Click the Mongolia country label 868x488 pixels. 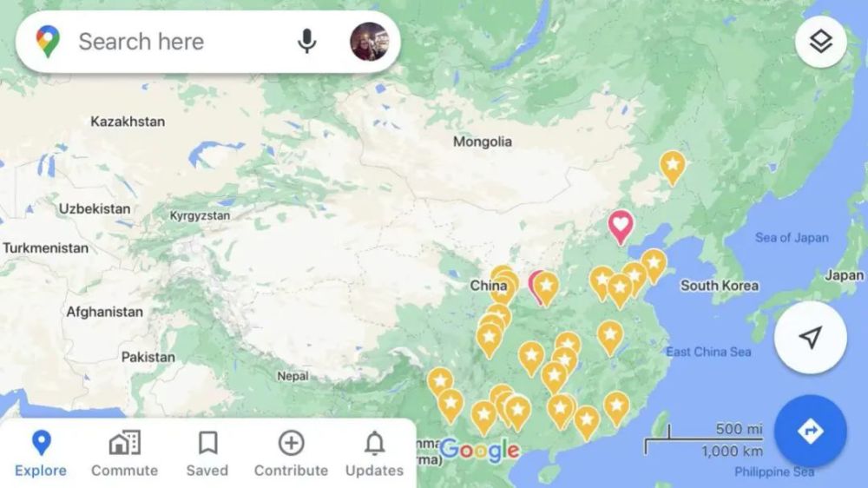click(482, 142)
